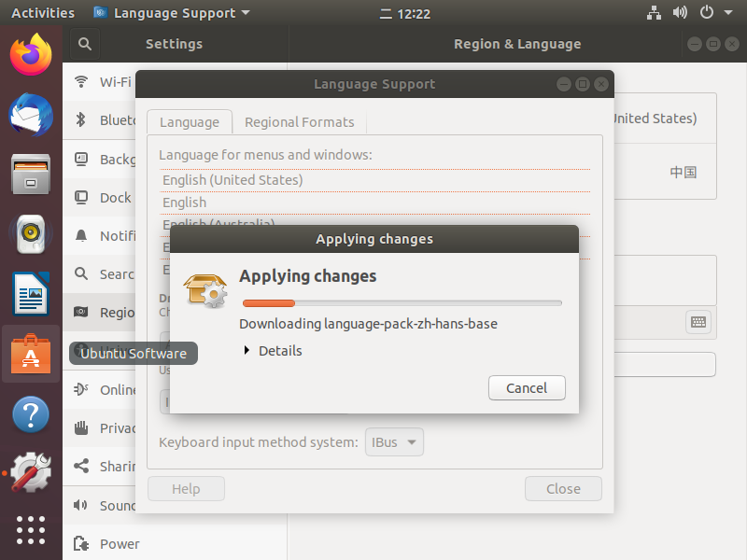Screen dimensions: 747x560
Task: Cancel the applying changes operation
Action: click(x=527, y=387)
